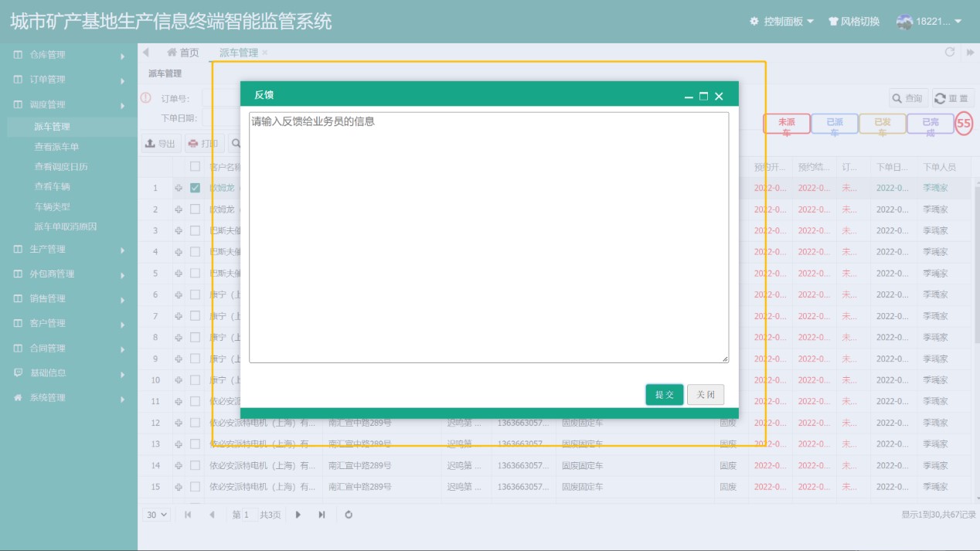Open the page size 30 dropdown
This screenshot has width=980, height=551.
[x=157, y=515]
